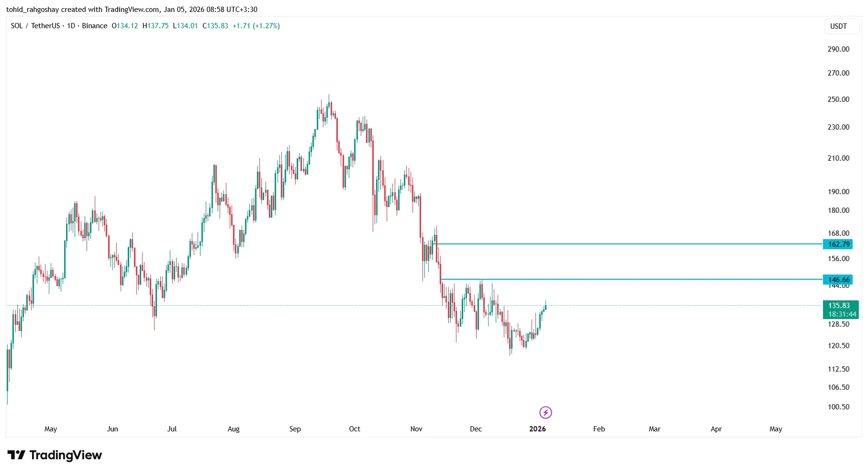Select the 146.66 horizontal line label
Image resolution: width=868 pixels, height=473 pixels.
tap(839, 280)
